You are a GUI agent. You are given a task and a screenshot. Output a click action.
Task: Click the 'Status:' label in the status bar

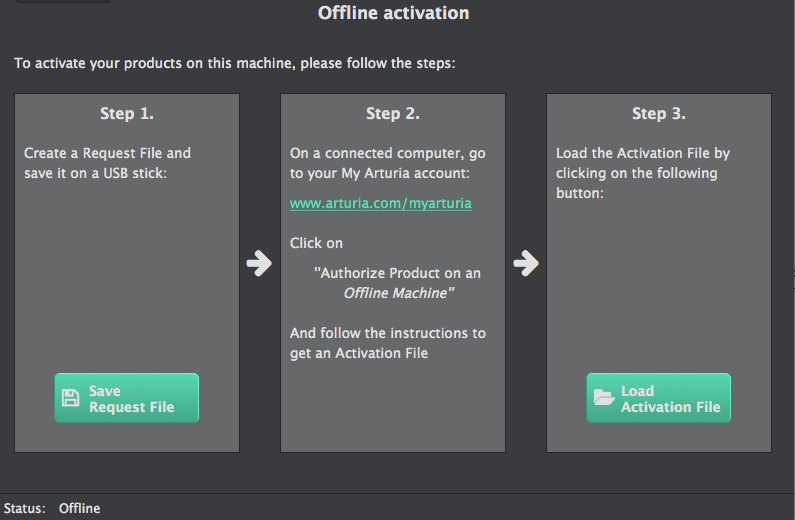pos(24,508)
